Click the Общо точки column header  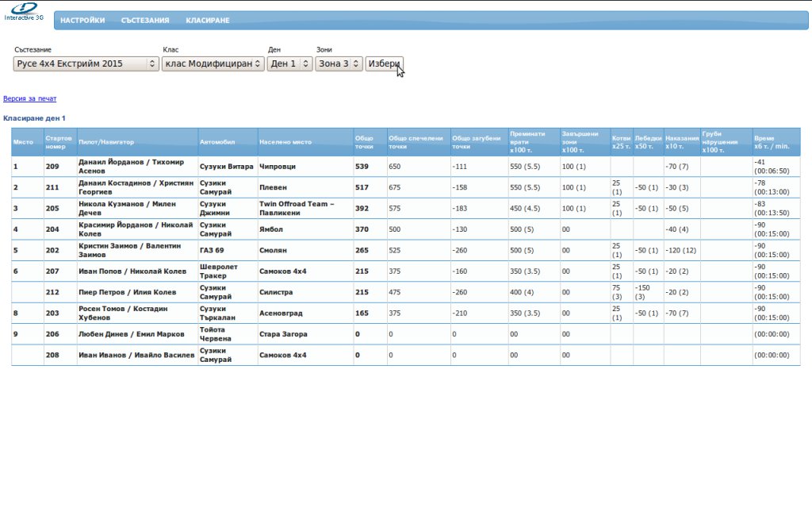364,142
